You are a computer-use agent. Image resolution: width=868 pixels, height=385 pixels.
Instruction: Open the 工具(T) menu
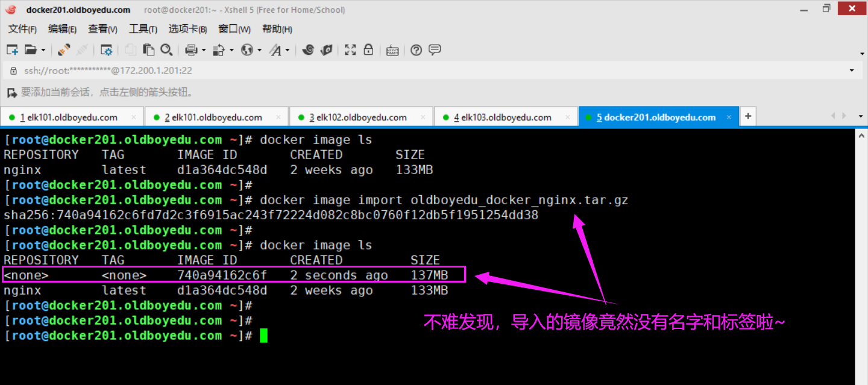[143, 29]
